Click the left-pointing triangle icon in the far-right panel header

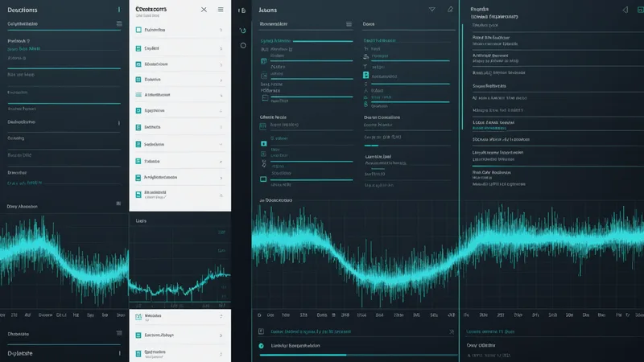coord(625,10)
